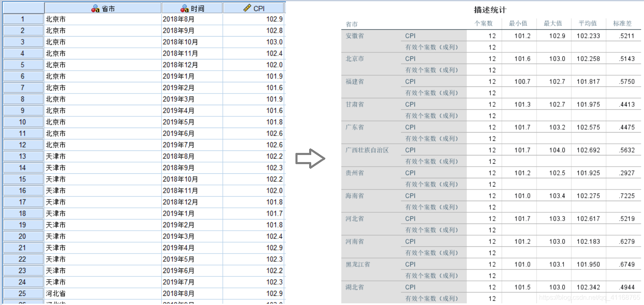Click the 北京市 label in output table

click(355, 59)
